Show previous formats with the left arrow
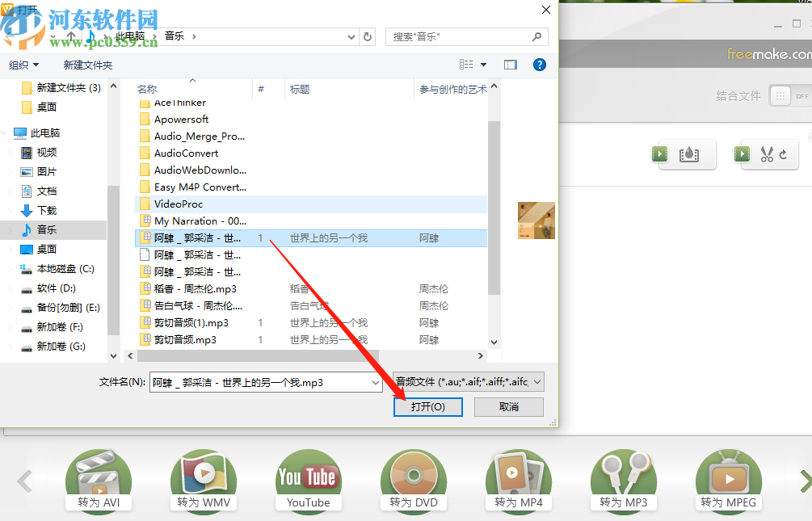The image size is (812, 521). click(24, 481)
